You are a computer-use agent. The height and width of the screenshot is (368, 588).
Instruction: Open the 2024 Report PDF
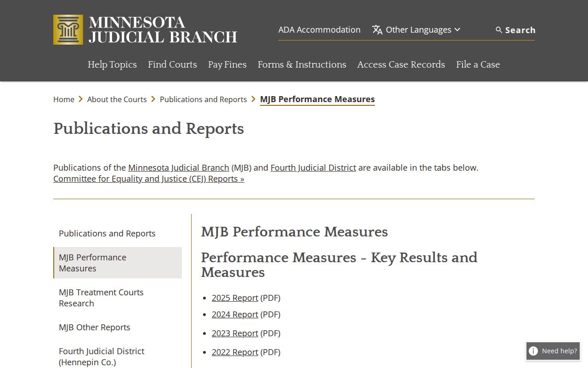[x=235, y=314]
